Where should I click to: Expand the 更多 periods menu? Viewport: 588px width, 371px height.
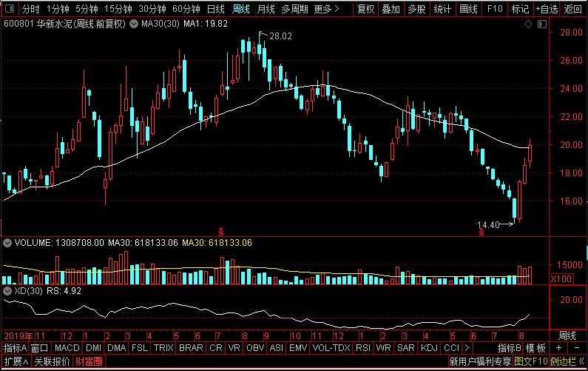pos(327,9)
